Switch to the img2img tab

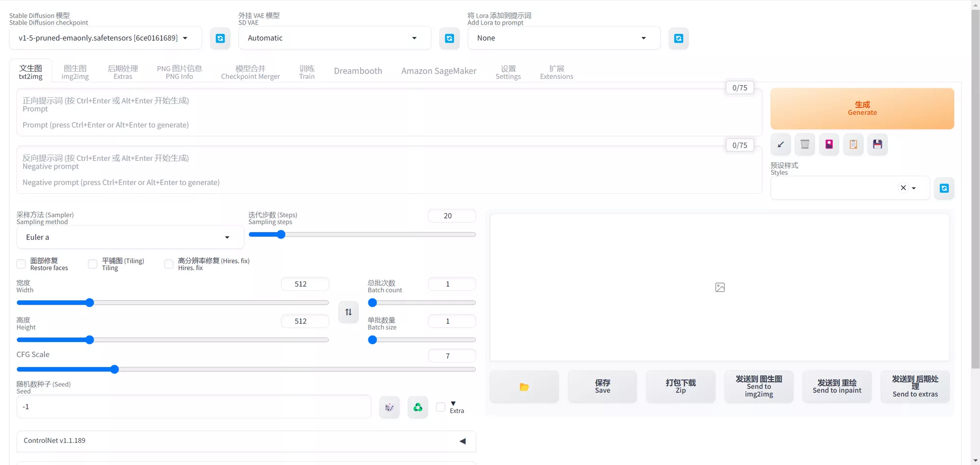click(x=75, y=72)
